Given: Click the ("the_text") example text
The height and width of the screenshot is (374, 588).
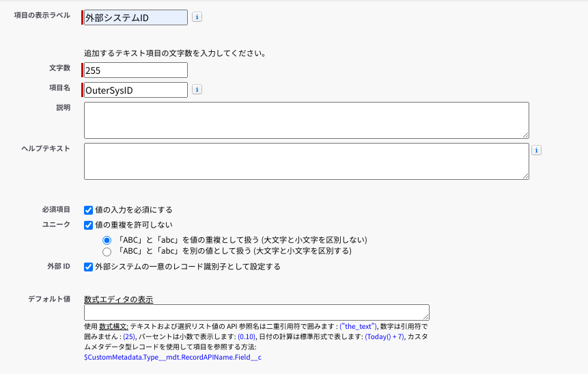Looking at the screenshot, I should (x=358, y=326).
